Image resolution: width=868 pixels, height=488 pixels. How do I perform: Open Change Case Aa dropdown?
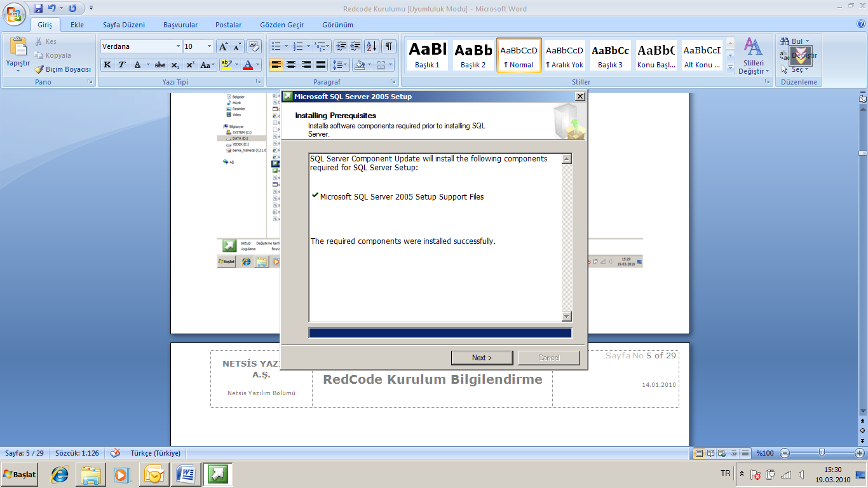coord(207,65)
